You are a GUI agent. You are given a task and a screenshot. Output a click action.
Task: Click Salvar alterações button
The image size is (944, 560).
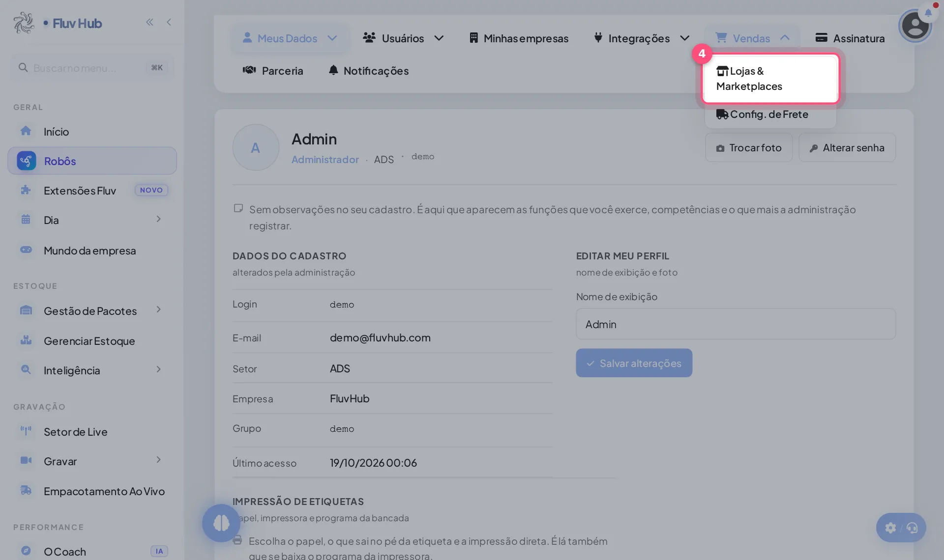(634, 363)
